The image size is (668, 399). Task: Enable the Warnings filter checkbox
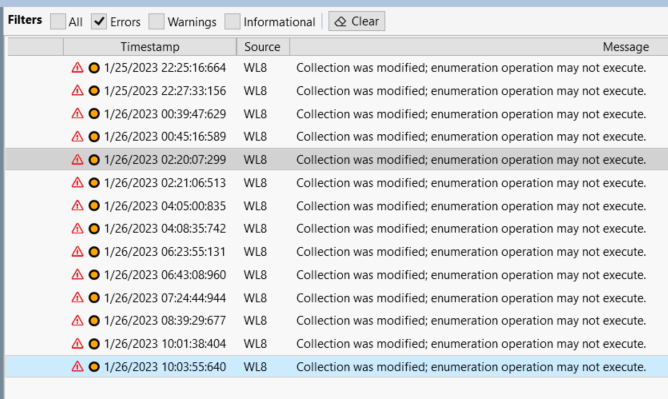point(156,21)
